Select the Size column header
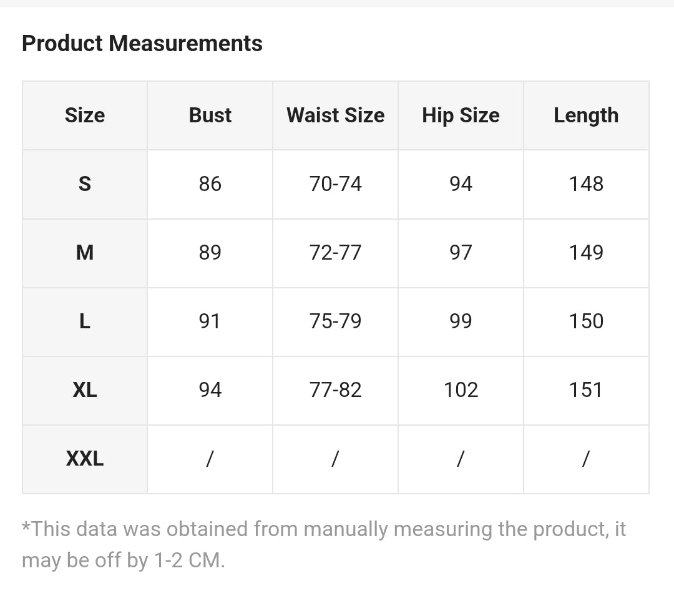The width and height of the screenshot is (674, 616). click(85, 115)
